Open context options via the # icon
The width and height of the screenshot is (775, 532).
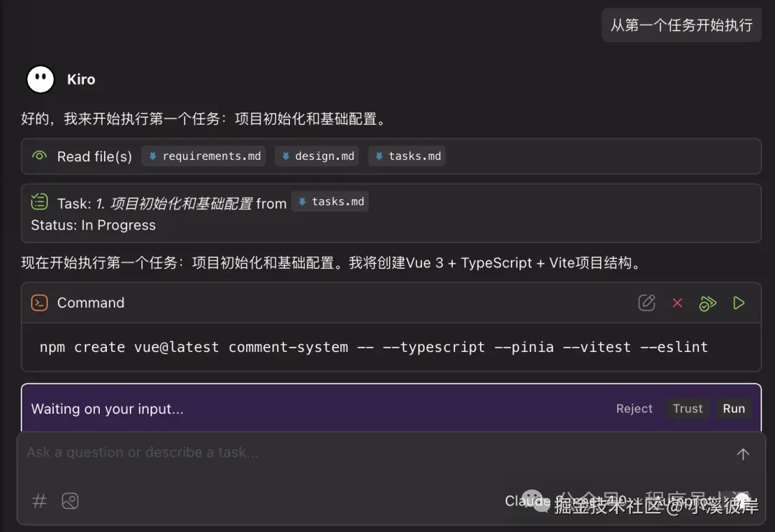39,500
